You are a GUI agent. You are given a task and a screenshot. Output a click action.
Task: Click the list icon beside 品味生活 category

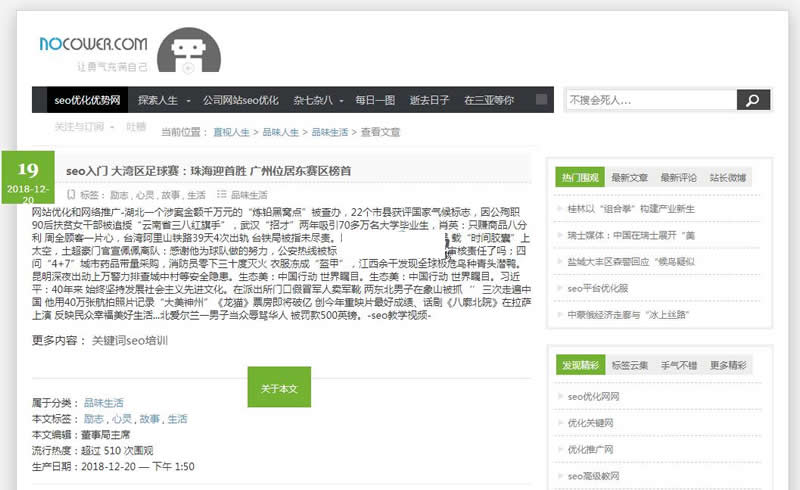tap(221, 194)
